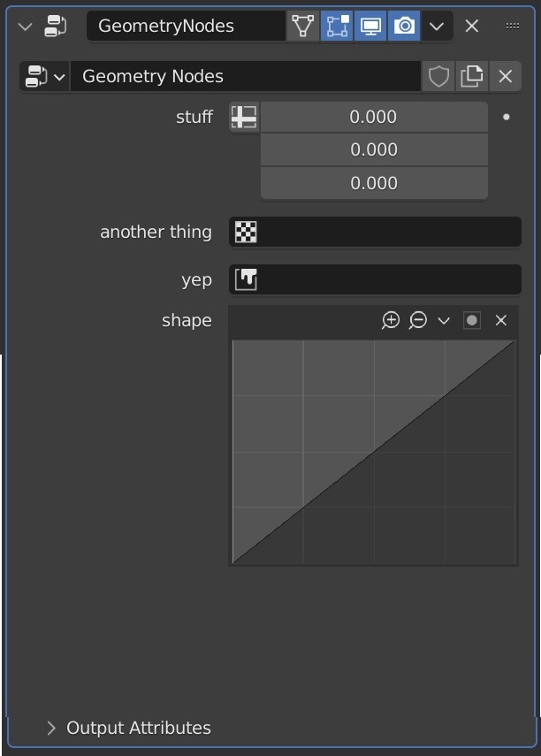Open node group browse dropdown
Image resolution: width=541 pixels, height=756 pixels.
[x=45, y=76]
